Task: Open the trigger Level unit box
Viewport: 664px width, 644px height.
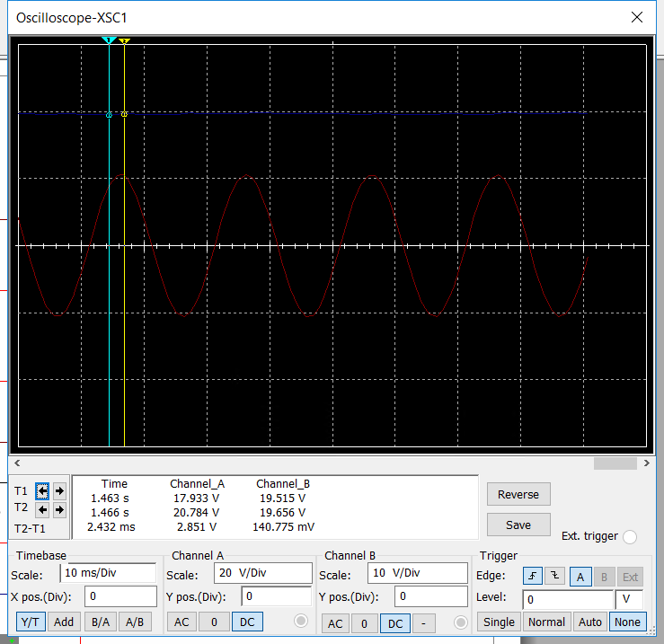Action: [x=629, y=598]
